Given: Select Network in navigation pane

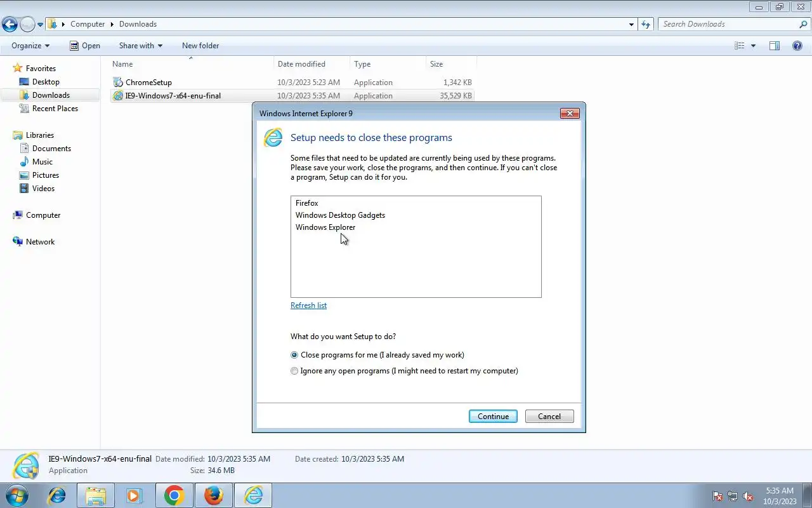Looking at the screenshot, I should pos(40,242).
